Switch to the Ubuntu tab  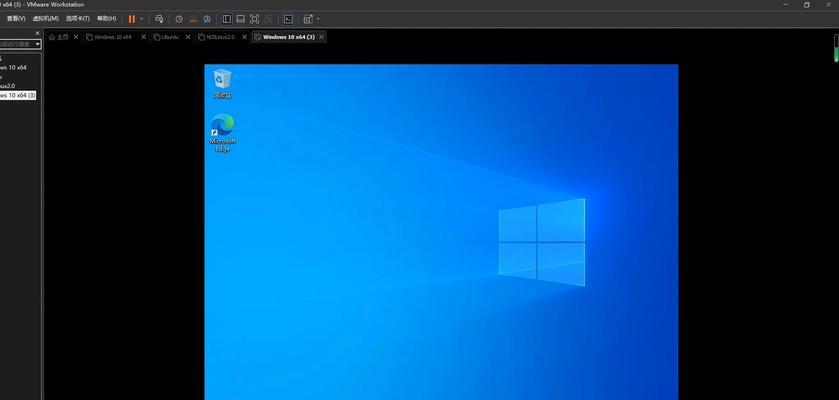[166, 37]
